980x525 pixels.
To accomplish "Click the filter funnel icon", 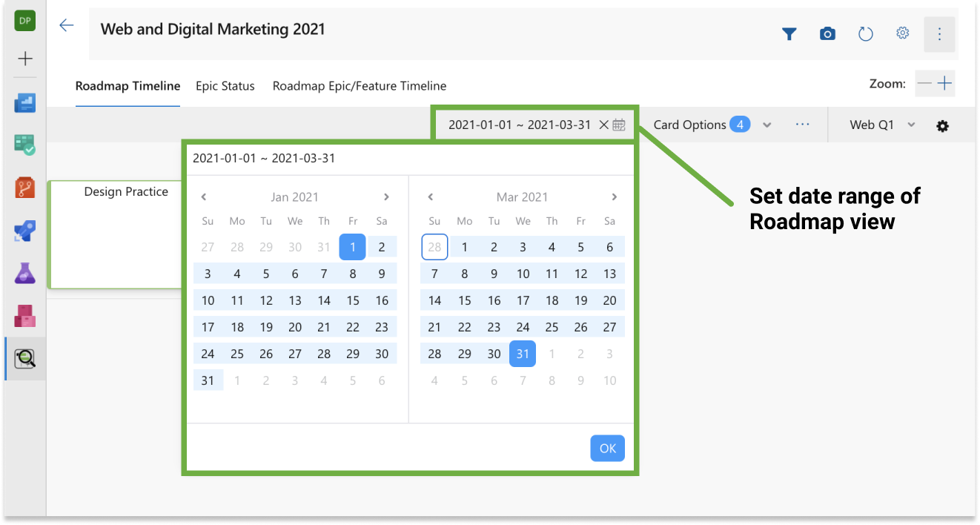I will (x=789, y=34).
